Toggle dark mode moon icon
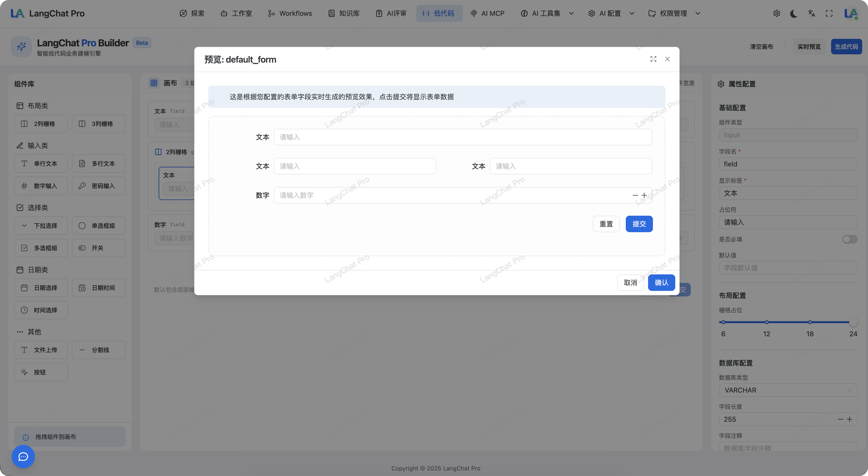 point(793,14)
